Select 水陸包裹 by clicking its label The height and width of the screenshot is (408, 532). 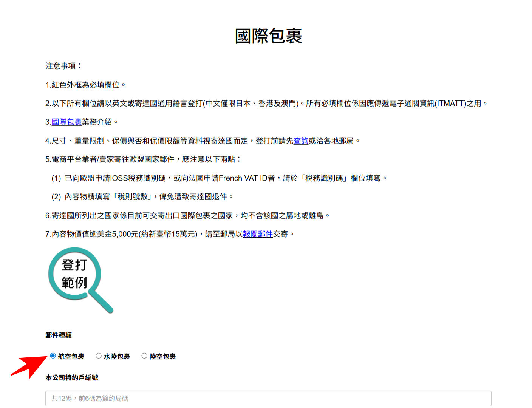click(116, 356)
